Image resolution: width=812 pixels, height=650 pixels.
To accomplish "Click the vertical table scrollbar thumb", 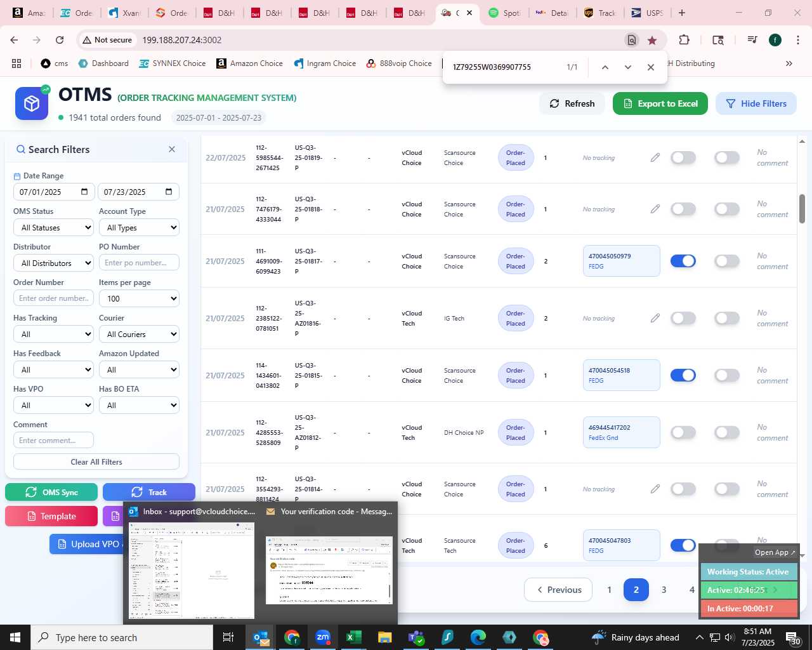I will (802, 208).
